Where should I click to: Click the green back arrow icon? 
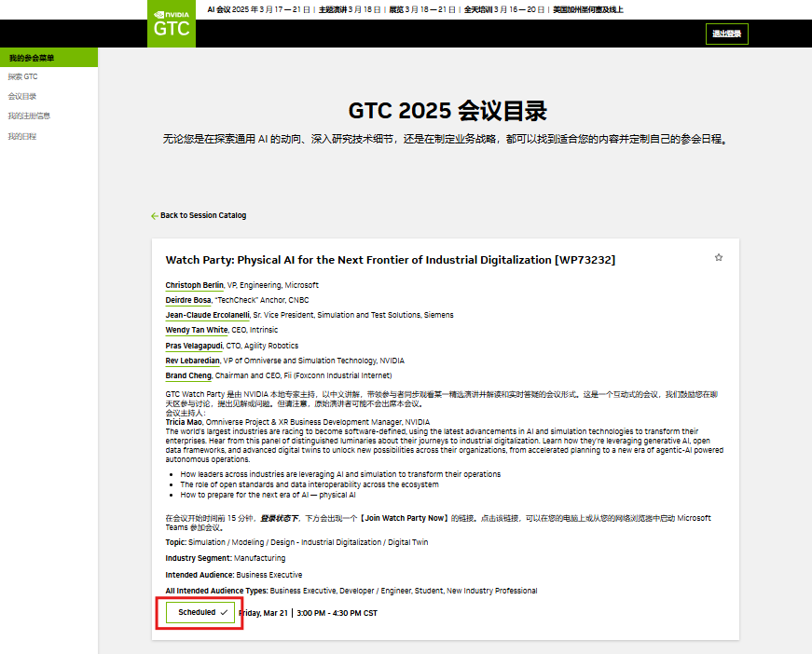(154, 215)
